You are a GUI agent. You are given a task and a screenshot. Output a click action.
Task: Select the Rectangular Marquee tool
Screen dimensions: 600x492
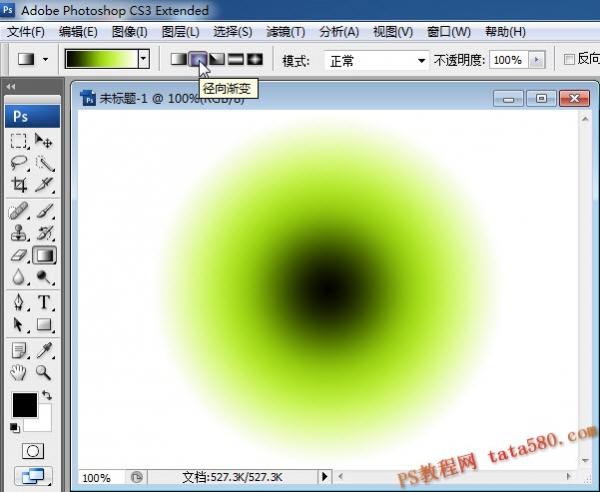tap(19, 141)
